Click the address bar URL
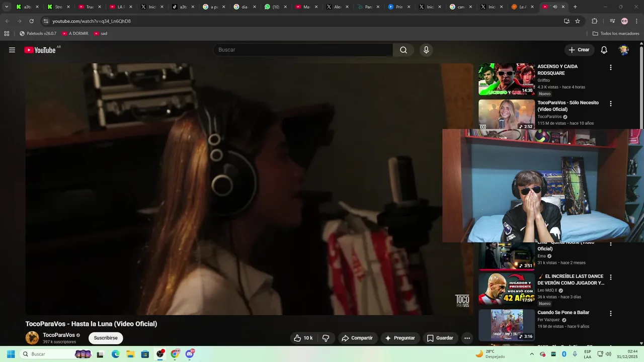 [92, 21]
